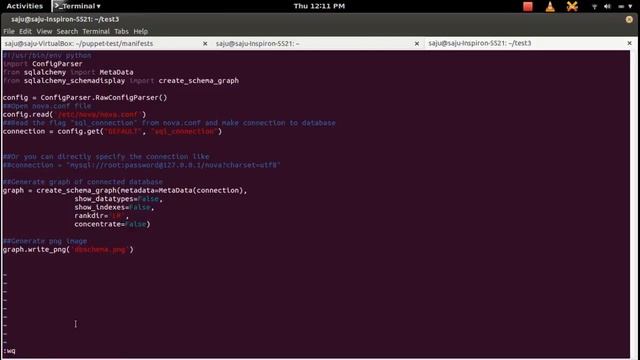Open the volume speaker icon
The height and width of the screenshot is (360, 640).
[607, 7]
